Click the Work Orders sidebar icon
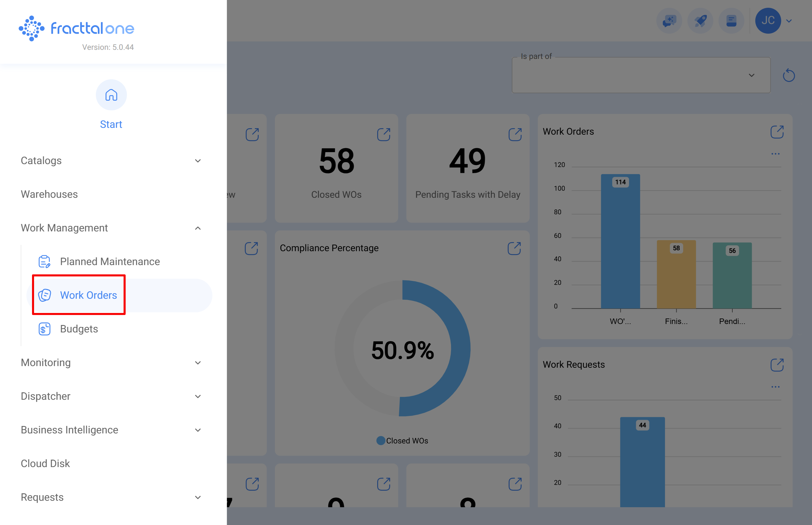The image size is (812, 525). 44,295
